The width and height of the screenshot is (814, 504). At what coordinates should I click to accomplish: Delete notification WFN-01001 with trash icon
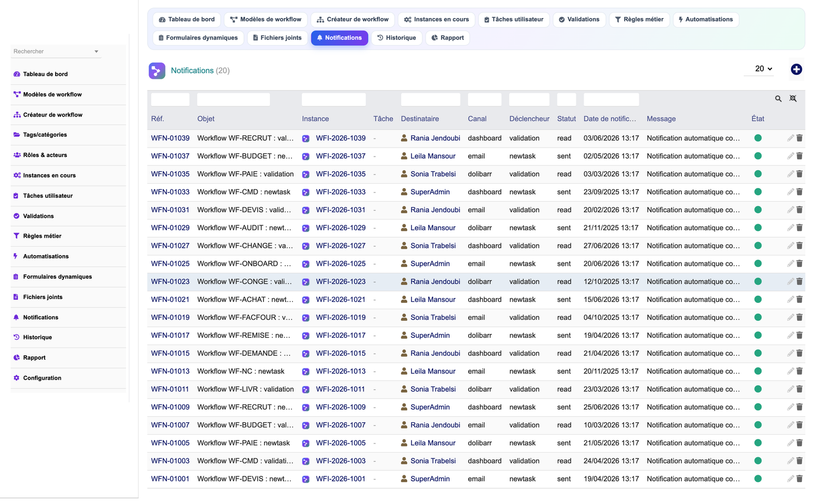[x=799, y=479]
